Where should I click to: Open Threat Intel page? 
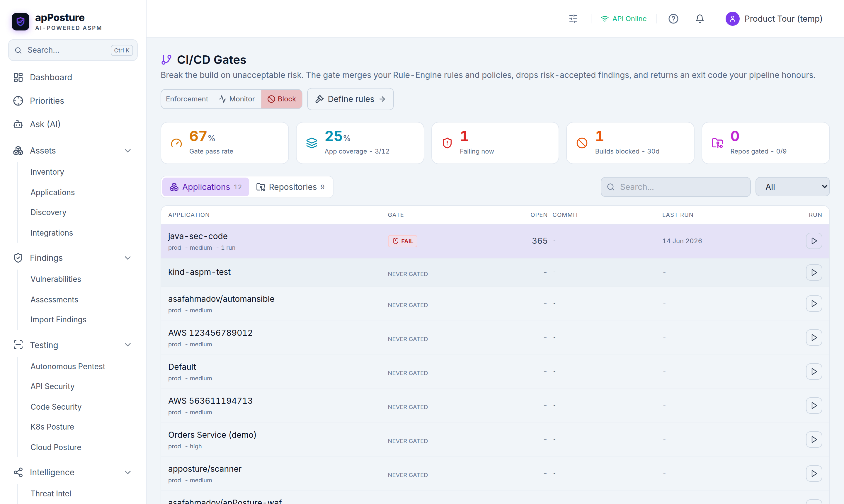click(x=51, y=493)
